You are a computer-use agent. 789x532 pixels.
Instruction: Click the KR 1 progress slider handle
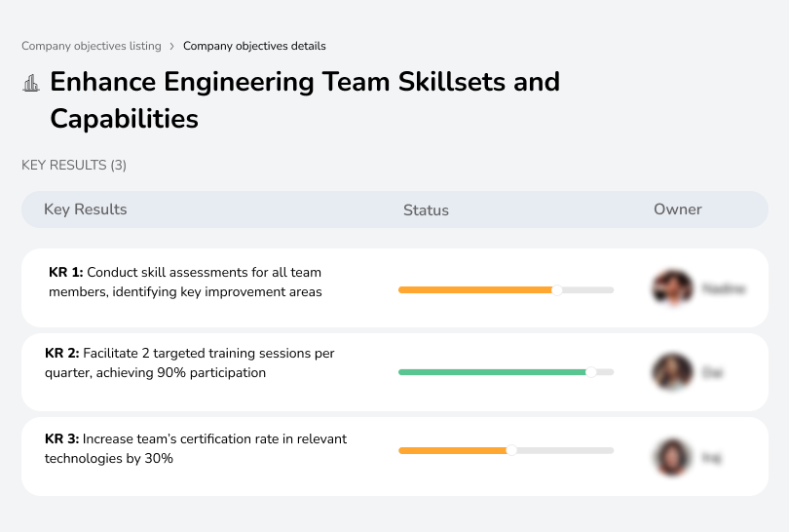click(x=557, y=289)
